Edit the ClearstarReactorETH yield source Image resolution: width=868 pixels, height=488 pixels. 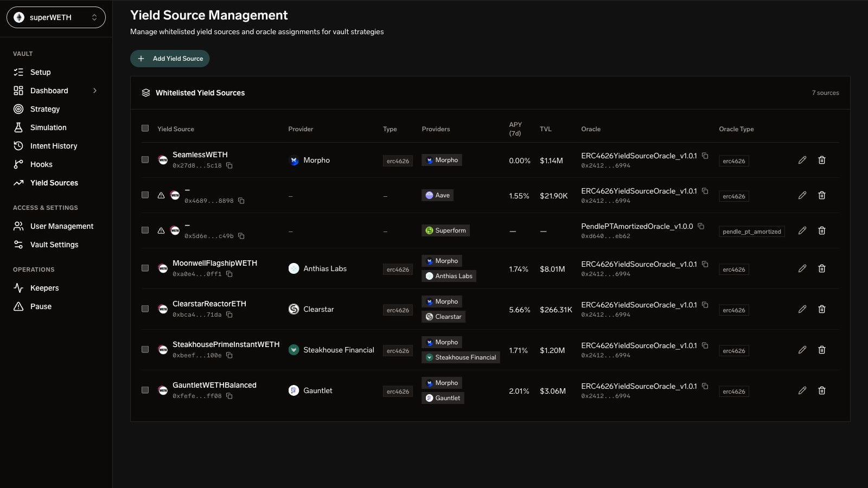[x=802, y=309]
